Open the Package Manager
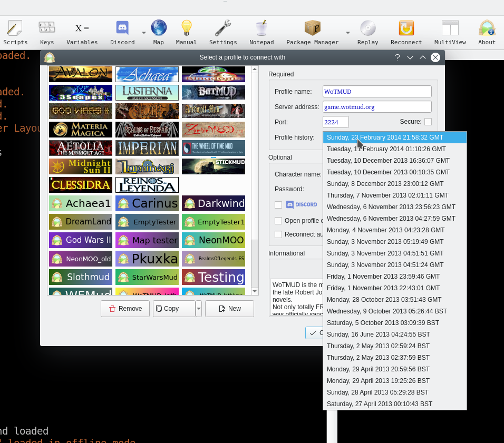 [x=313, y=33]
